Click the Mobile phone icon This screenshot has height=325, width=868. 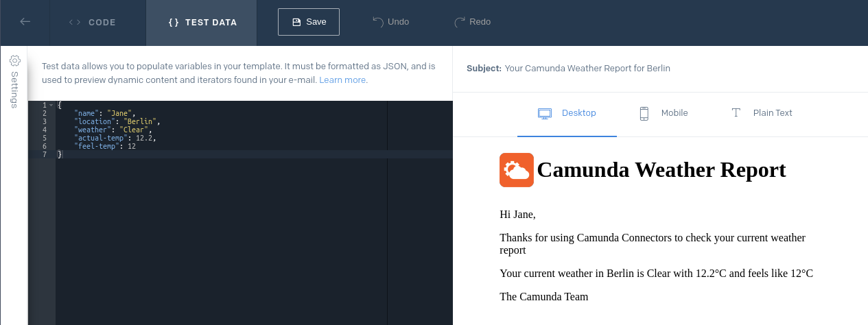644,113
